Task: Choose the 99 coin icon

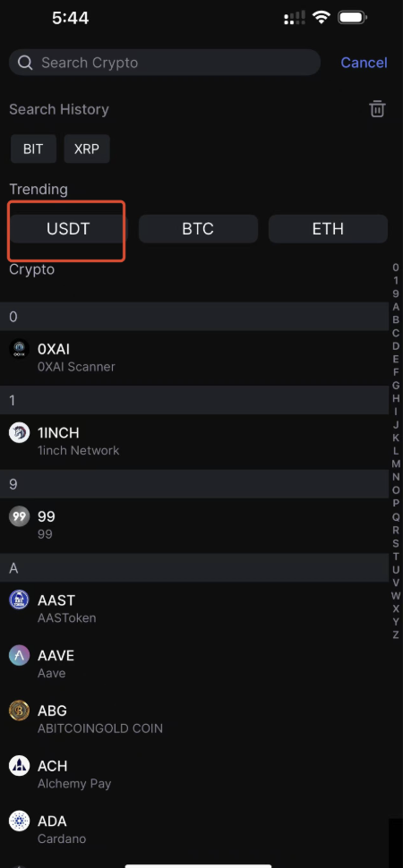Action: [20, 516]
